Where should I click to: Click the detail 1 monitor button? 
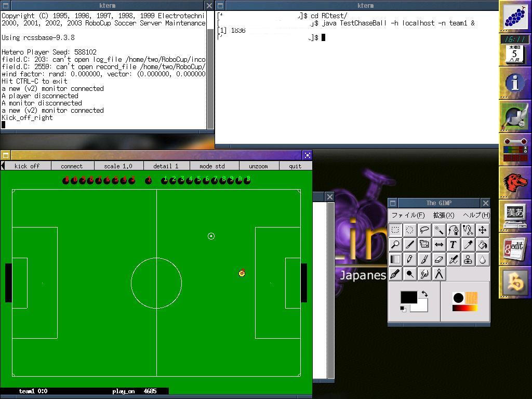[x=166, y=166]
